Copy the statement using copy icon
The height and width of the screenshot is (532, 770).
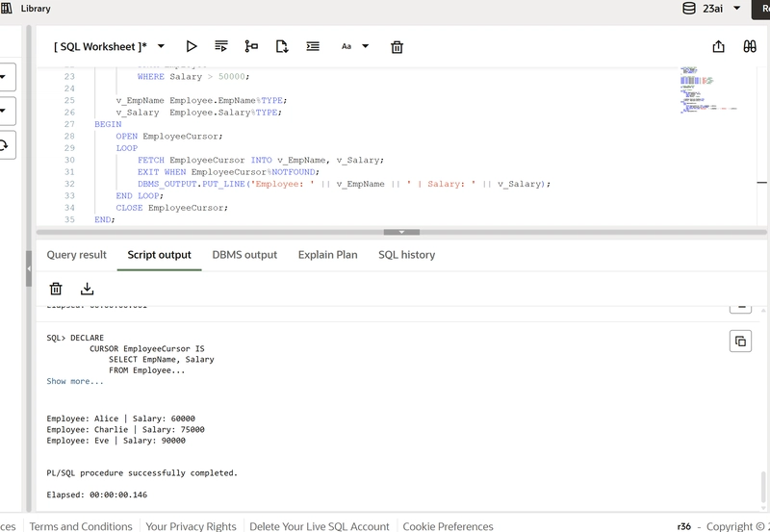[740, 341]
